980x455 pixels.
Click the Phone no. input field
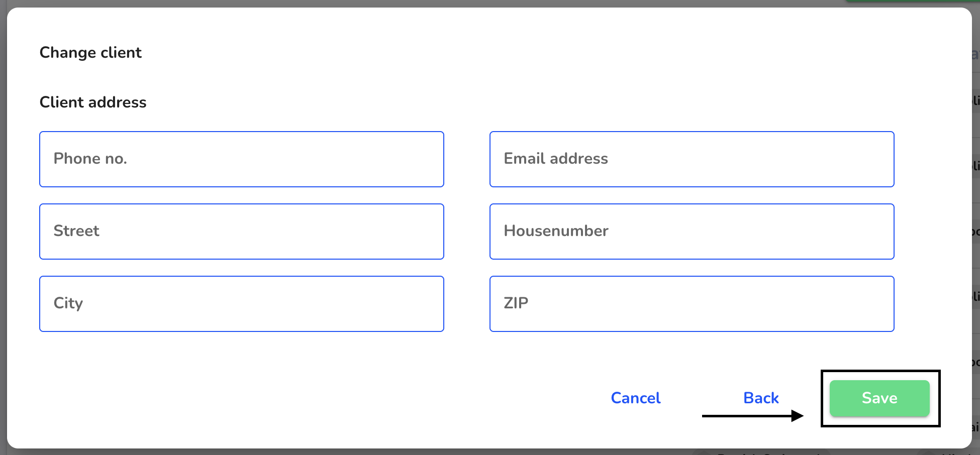[x=242, y=159]
